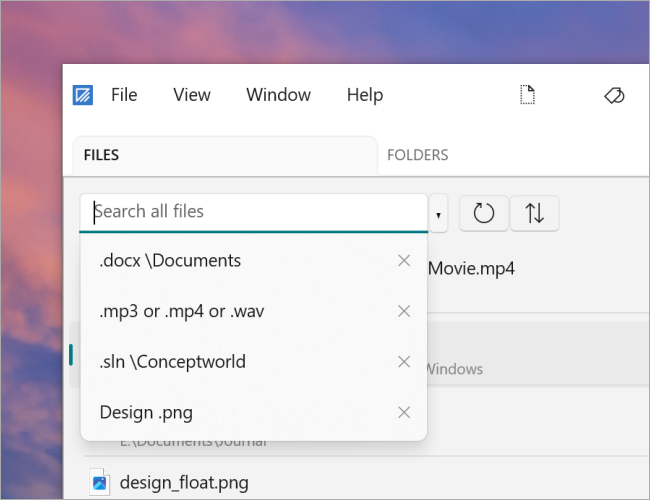650x500 pixels.
Task: Select the 'Design .png' search suggestion
Action: 146,412
